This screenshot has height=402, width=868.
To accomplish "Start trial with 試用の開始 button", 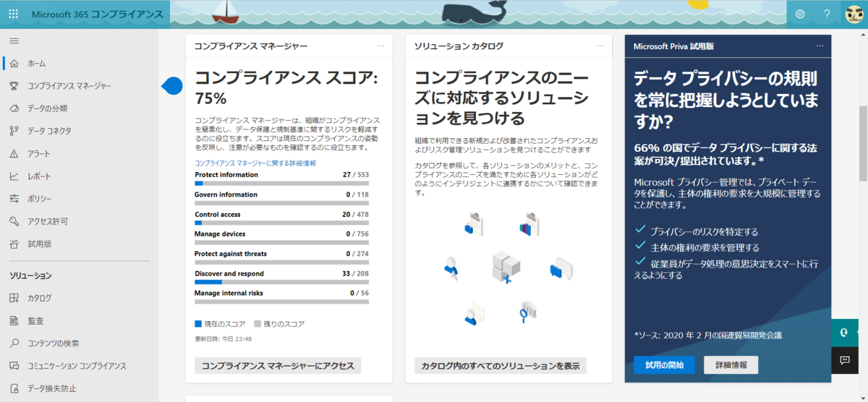I will 664,365.
